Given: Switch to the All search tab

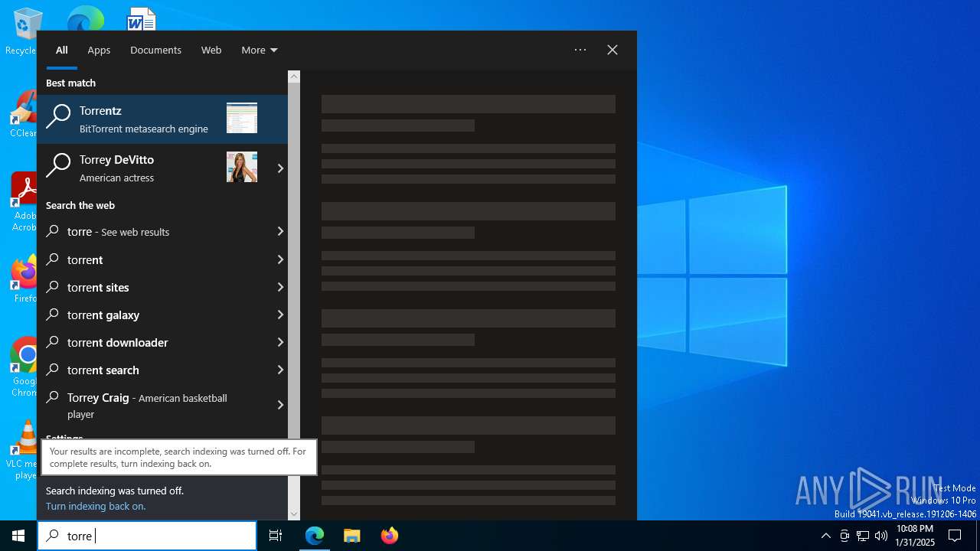Looking at the screenshot, I should coord(62,50).
